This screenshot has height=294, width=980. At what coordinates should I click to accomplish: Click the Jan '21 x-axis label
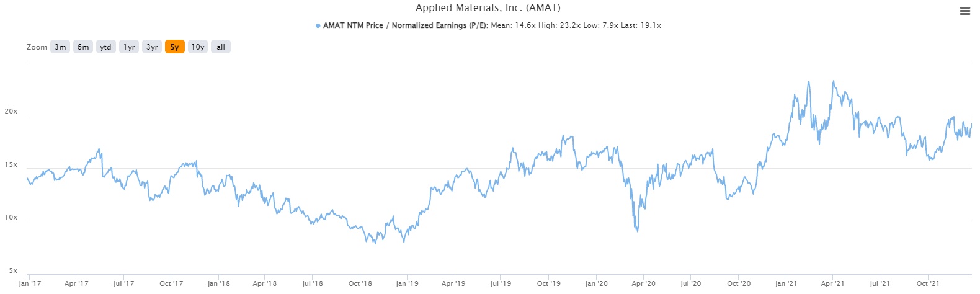pos(786,283)
